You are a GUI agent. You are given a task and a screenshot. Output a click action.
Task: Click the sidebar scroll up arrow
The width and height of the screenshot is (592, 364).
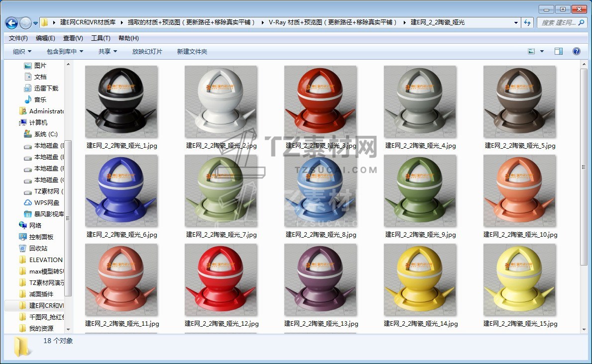pyautogui.click(x=68, y=65)
